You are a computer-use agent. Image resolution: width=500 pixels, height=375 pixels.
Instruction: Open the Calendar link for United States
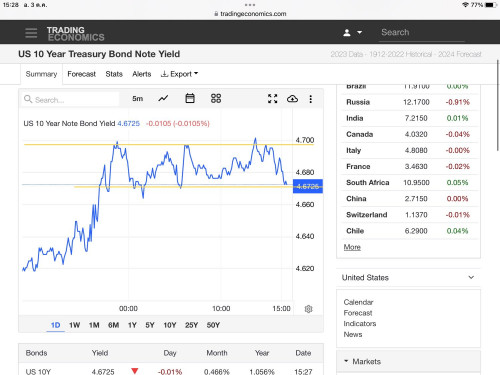[x=358, y=302]
